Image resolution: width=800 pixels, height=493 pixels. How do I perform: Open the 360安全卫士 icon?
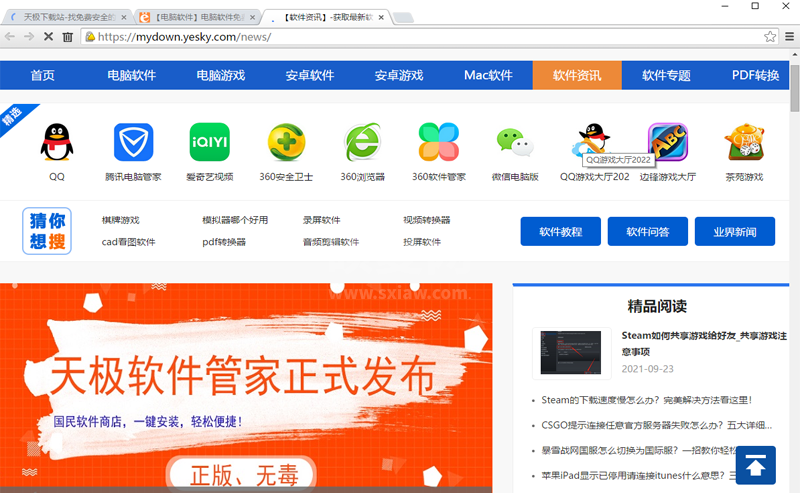pyautogui.click(x=286, y=142)
